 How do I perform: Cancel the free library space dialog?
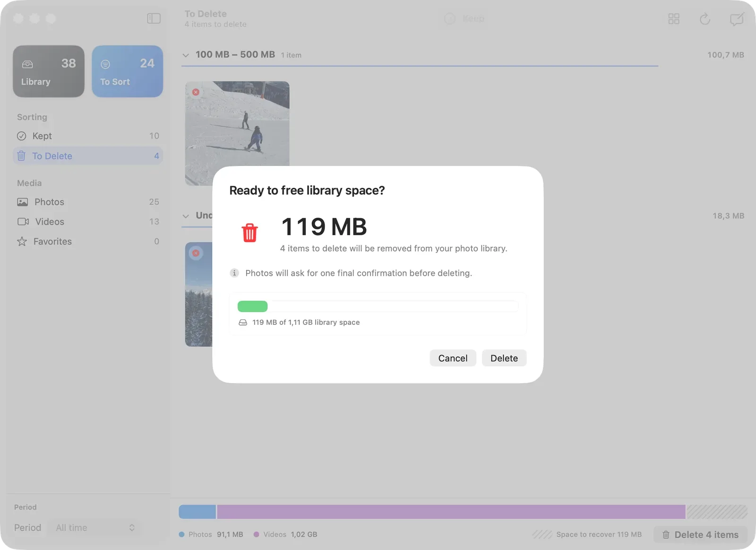coord(453,358)
